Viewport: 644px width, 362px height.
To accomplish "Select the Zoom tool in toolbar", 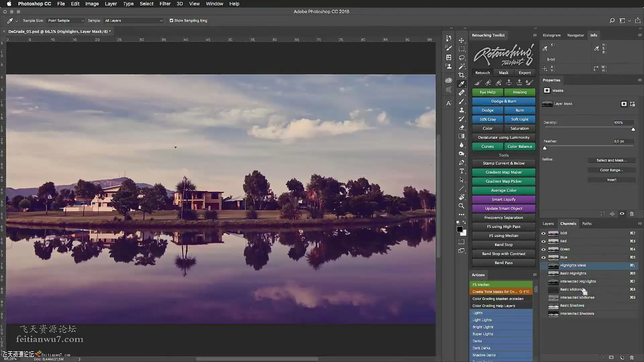I will (462, 206).
